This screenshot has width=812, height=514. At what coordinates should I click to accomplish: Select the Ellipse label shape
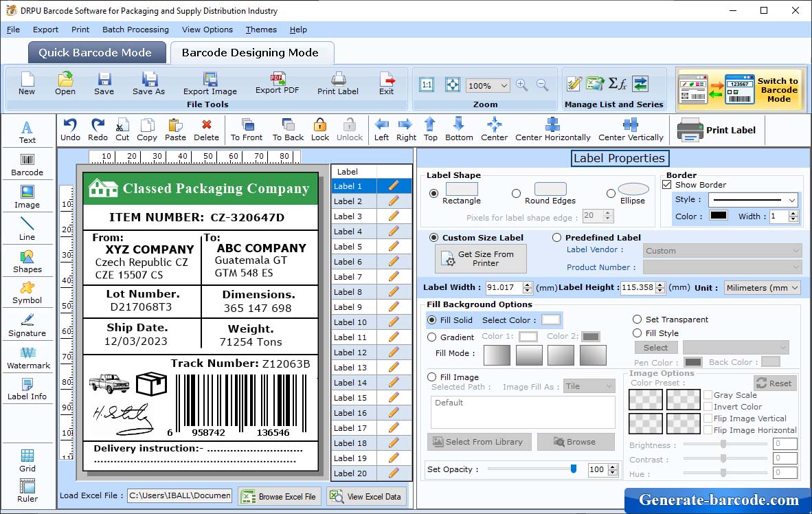pyautogui.click(x=611, y=194)
